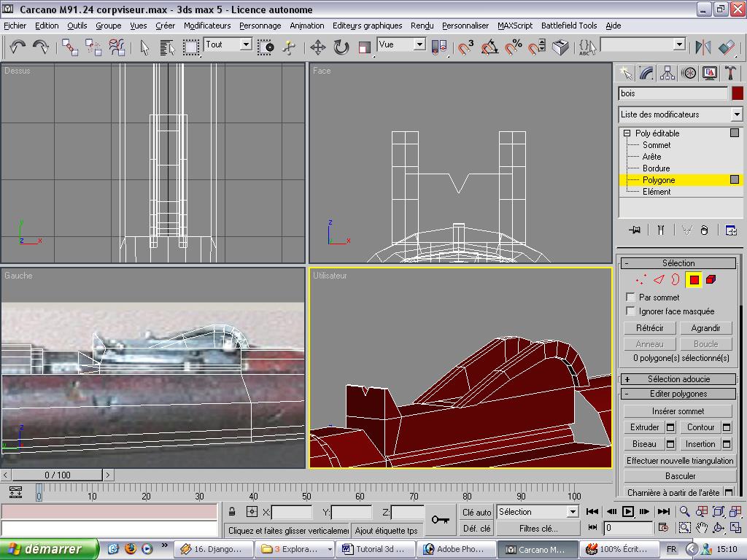Activate the Bind to Space Warp tool

pyautogui.click(x=117, y=47)
